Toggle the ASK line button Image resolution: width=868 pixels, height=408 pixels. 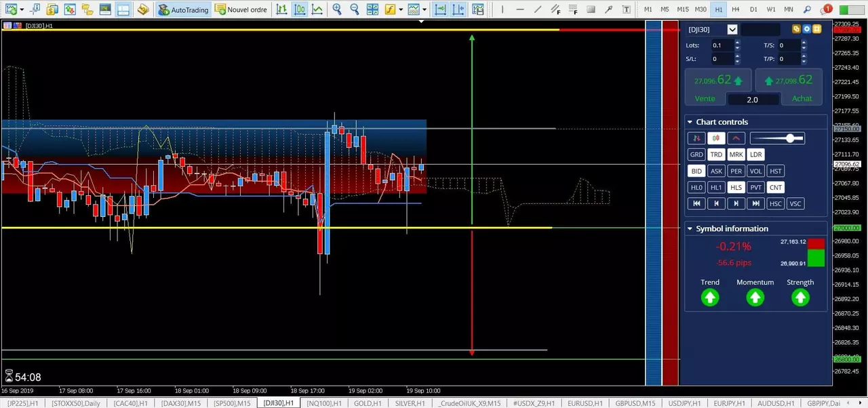click(x=716, y=171)
